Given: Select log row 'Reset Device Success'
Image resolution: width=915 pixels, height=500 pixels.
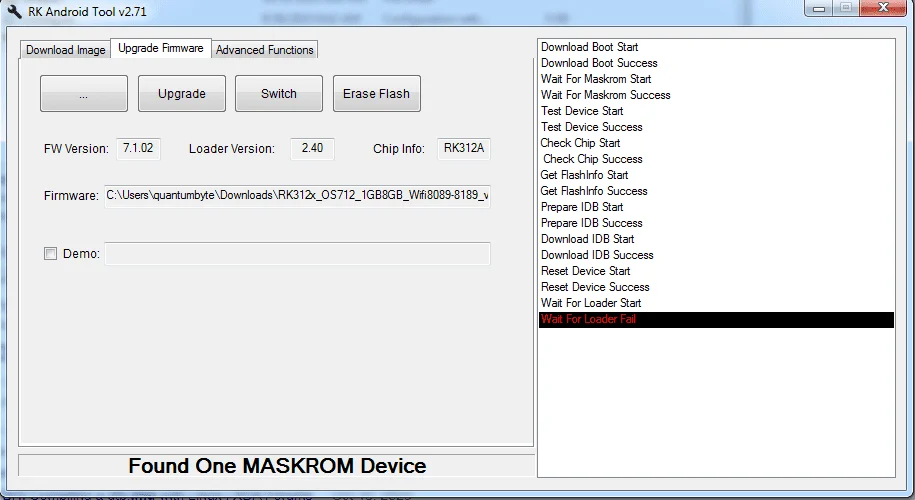Looking at the screenshot, I should 717,288.
